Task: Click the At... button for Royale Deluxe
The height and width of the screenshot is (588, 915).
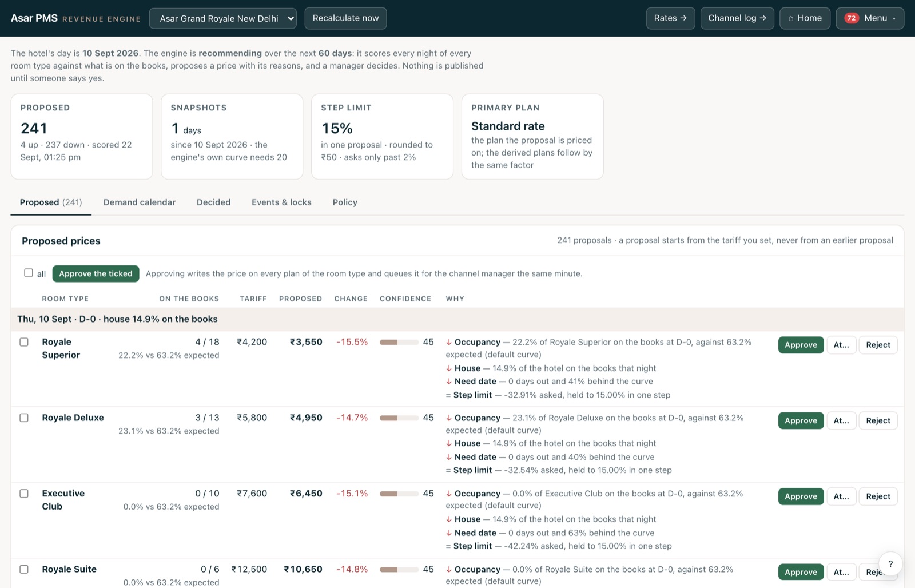Action: tap(841, 420)
